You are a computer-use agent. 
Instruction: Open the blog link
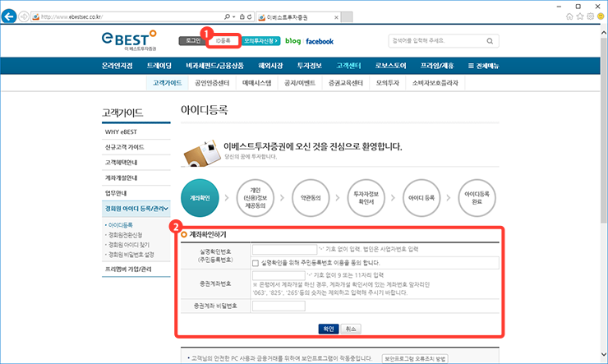(292, 41)
